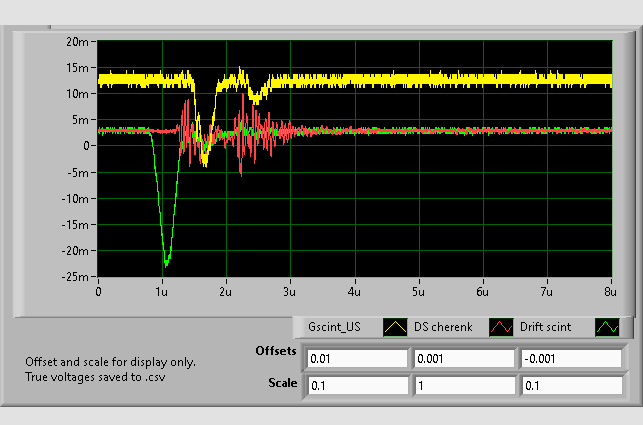Click the Offsets field containing 0.001
The image size is (643, 425).
pos(463,359)
